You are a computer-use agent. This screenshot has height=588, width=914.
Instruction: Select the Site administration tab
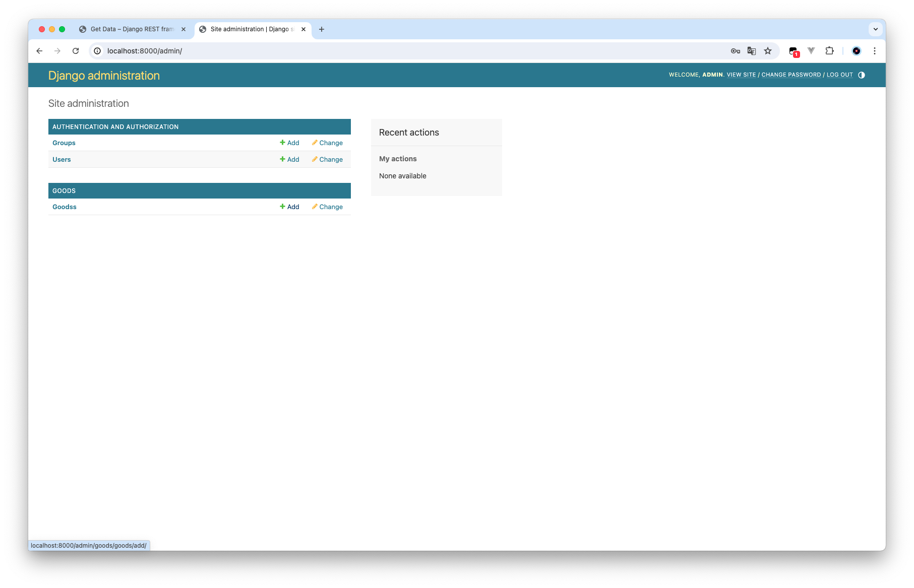click(252, 29)
